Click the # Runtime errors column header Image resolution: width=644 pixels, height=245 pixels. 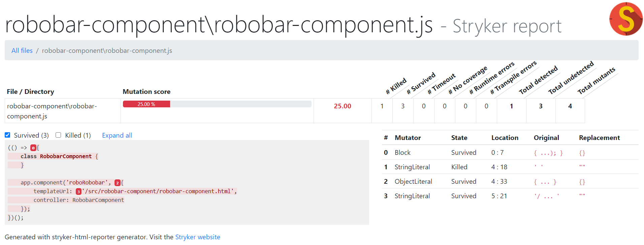(x=492, y=78)
